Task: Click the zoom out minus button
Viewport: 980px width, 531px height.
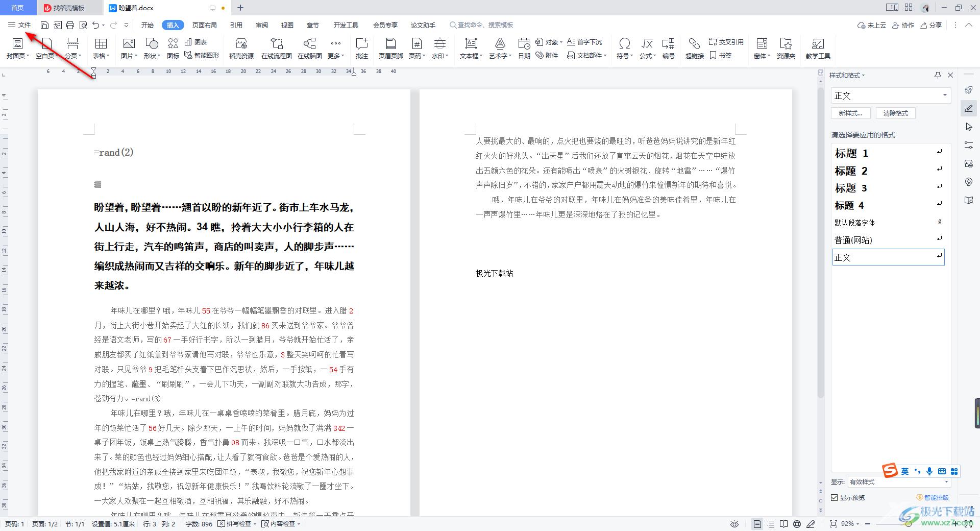Action: [867, 524]
